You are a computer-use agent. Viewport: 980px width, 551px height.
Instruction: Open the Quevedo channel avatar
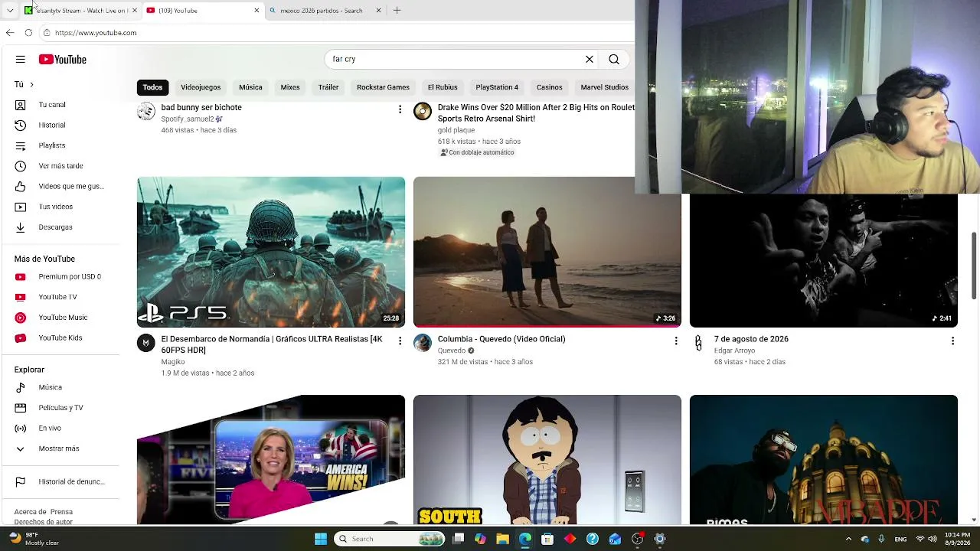click(x=423, y=343)
